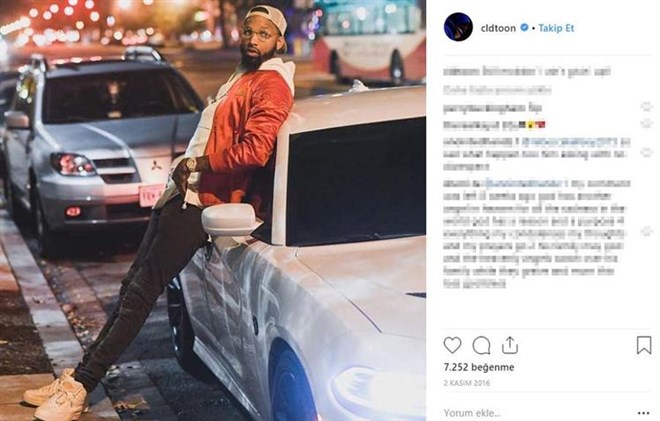660x421 pixels.
Task: Click the blue verified badge beside cldtoon
Action: click(524, 28)
